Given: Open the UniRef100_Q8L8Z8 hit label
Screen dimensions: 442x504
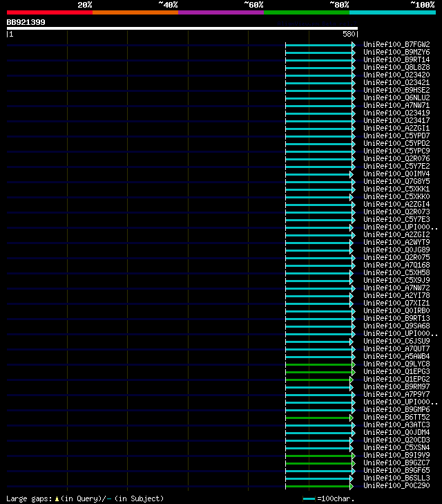Looking at the screenshot, I should point(396,67).
